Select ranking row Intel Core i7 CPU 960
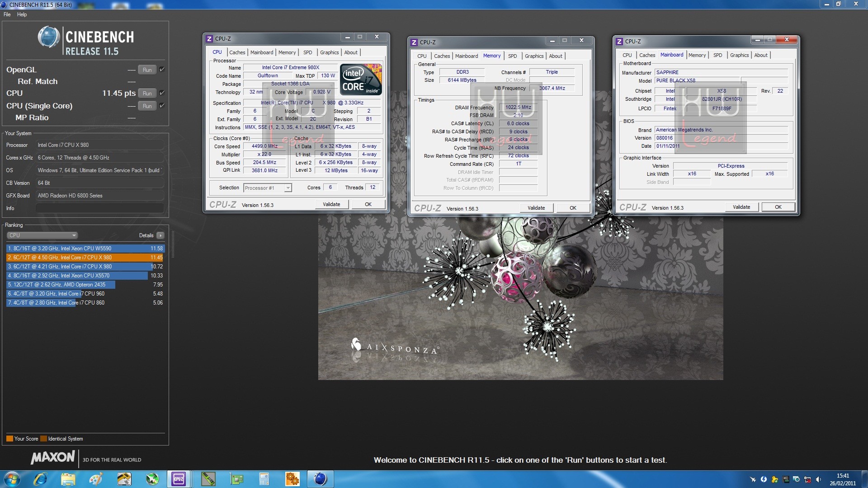The width and height of the screenshot is (868, 488). (x=85, y=294)
